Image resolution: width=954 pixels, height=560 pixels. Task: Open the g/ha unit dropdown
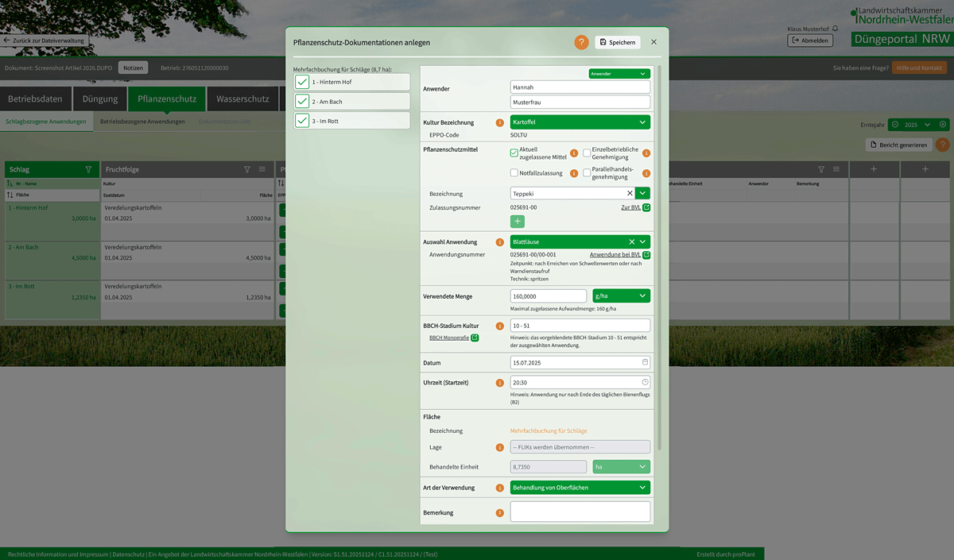click(642, 295)
